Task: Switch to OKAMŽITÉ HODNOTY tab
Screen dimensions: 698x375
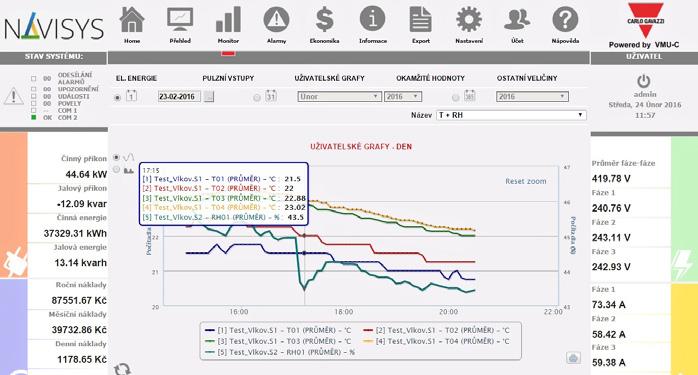Action: coord(430,78)
